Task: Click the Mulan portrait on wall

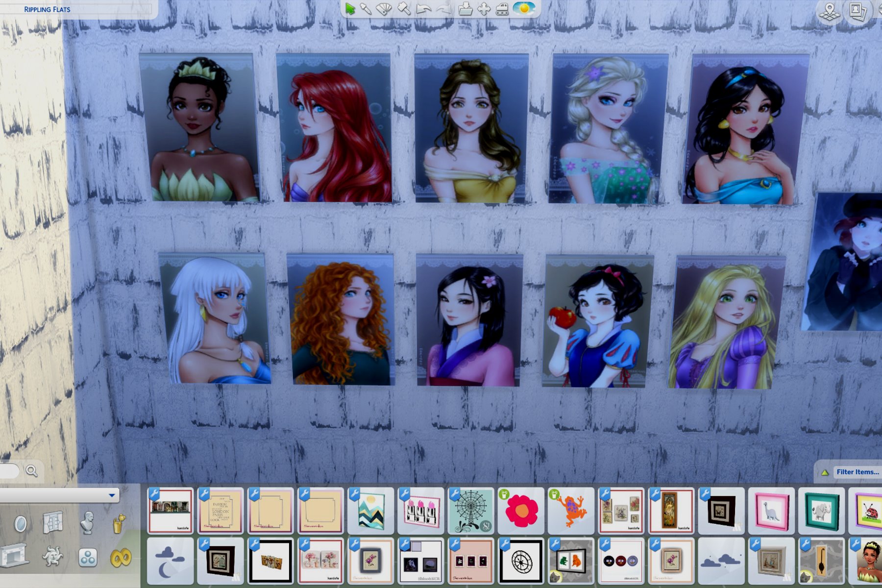Action: [469, 320]
